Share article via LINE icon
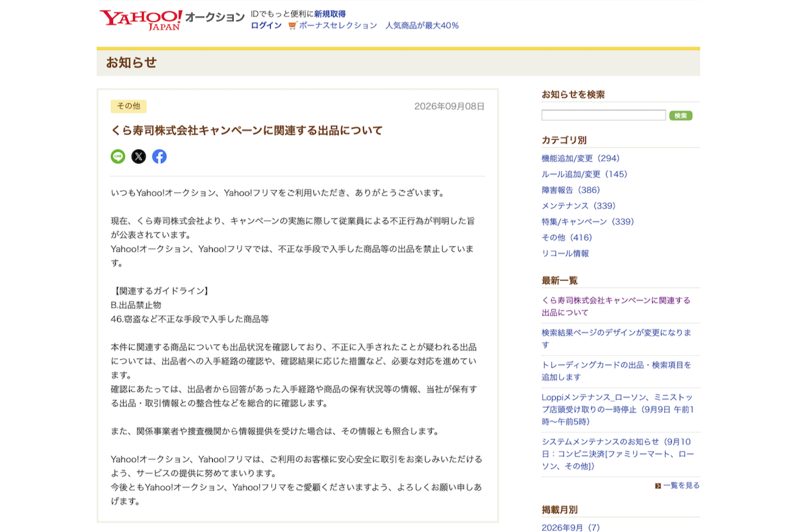Viewport: 798px width, 532px height. tap(118, 156)
